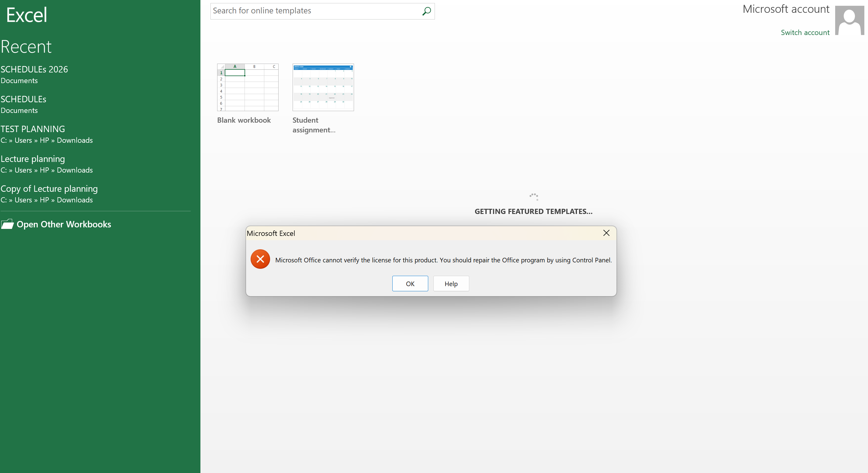Select the Student assignment template thumbnail
Image resolution: width=868 pixels, height=473 pixels.
pyautogui.click(x=323, y=87)
